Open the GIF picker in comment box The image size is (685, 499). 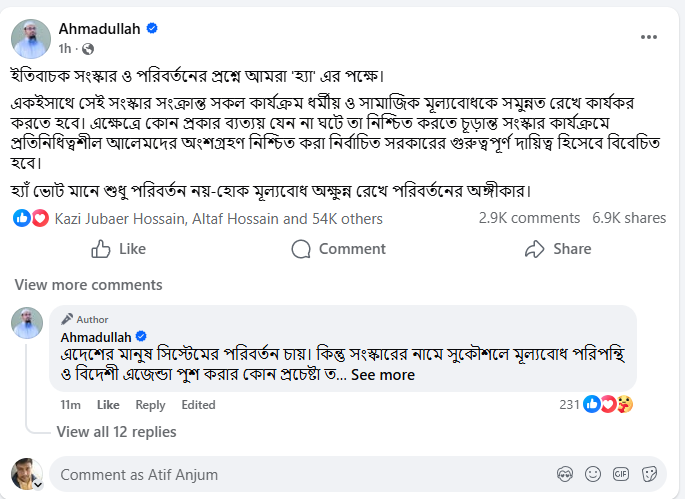[621, 474]
